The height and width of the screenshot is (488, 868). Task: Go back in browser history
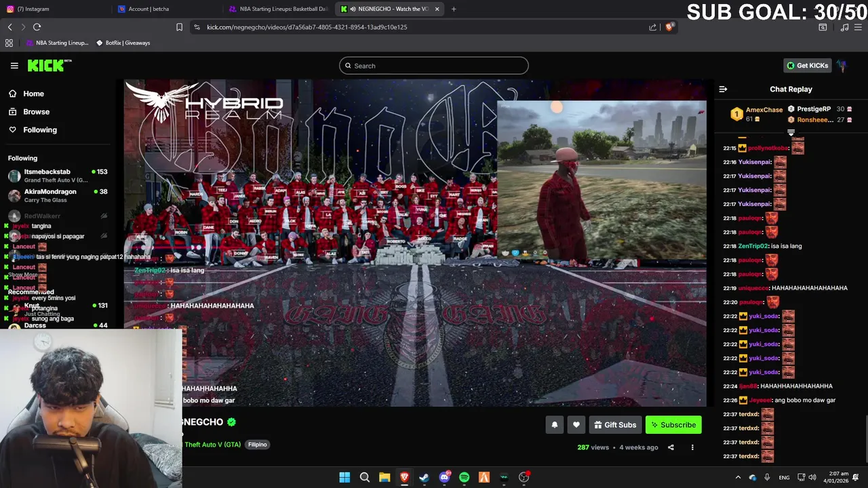(x=9, y=27)
